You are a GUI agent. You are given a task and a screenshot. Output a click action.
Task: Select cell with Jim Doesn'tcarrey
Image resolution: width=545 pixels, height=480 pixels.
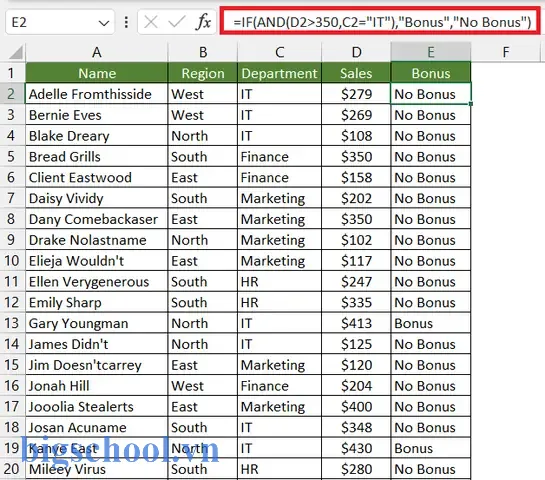pos(97,365)
